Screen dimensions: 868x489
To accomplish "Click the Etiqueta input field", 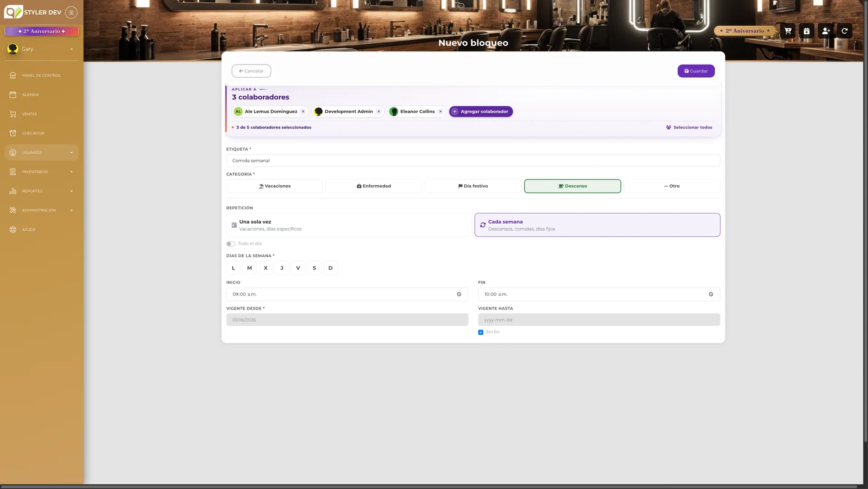I will 473,160.
